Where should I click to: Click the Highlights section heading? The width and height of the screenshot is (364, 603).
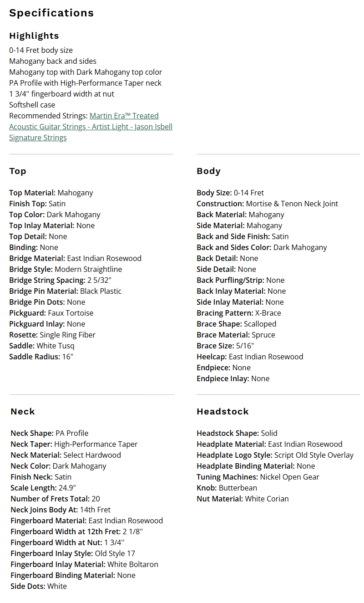(34, 36)
